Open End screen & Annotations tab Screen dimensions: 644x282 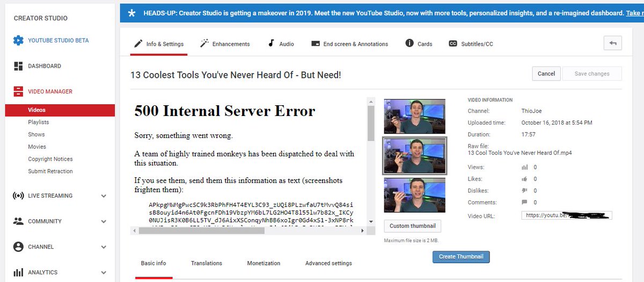pos(350,44)
